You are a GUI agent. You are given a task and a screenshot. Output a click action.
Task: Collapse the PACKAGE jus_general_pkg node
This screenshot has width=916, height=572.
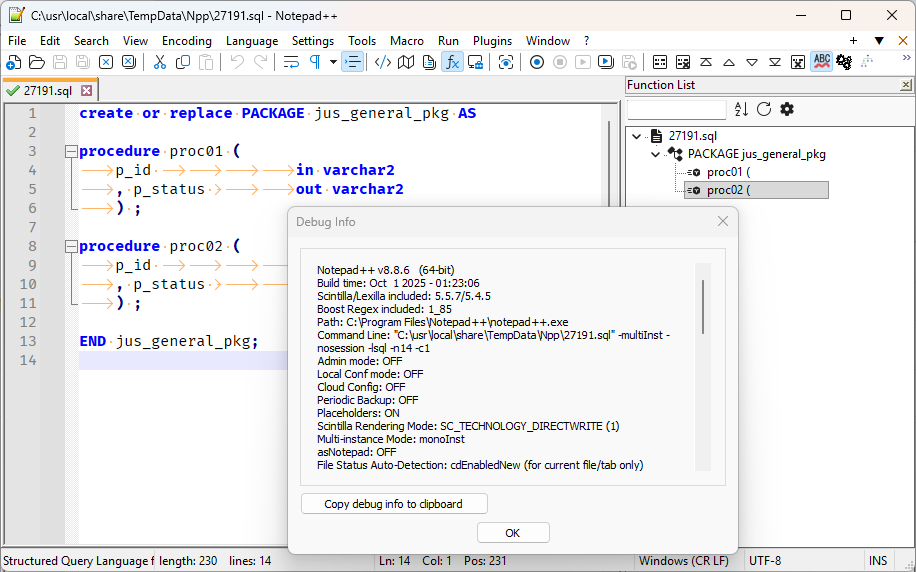[656, 154]
